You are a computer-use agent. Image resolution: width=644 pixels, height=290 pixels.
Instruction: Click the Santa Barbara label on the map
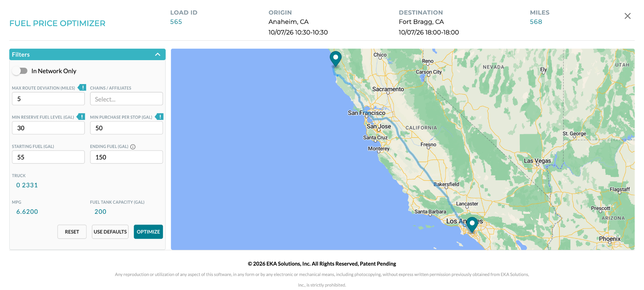point(430,212)
